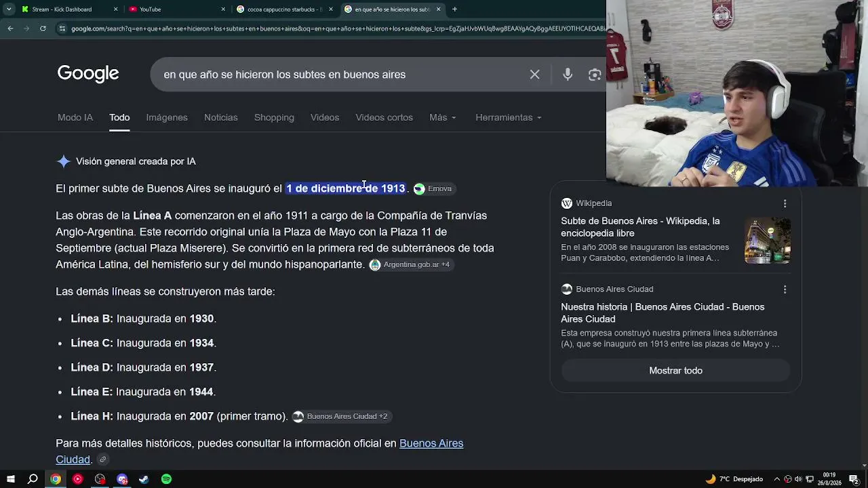This screenshot has height=488, width=868.
Task: Click the link chip icon after Ciudad
Action: pos(102,460)
